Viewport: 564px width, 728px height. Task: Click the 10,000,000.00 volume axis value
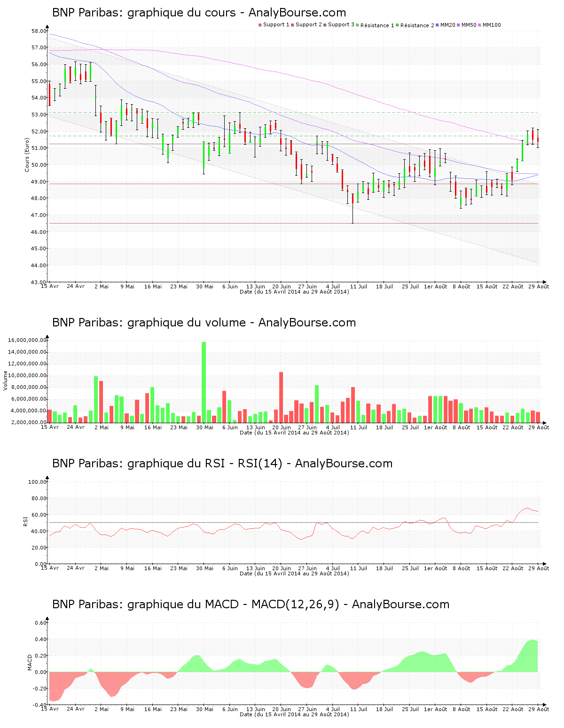tap(27, 375)
